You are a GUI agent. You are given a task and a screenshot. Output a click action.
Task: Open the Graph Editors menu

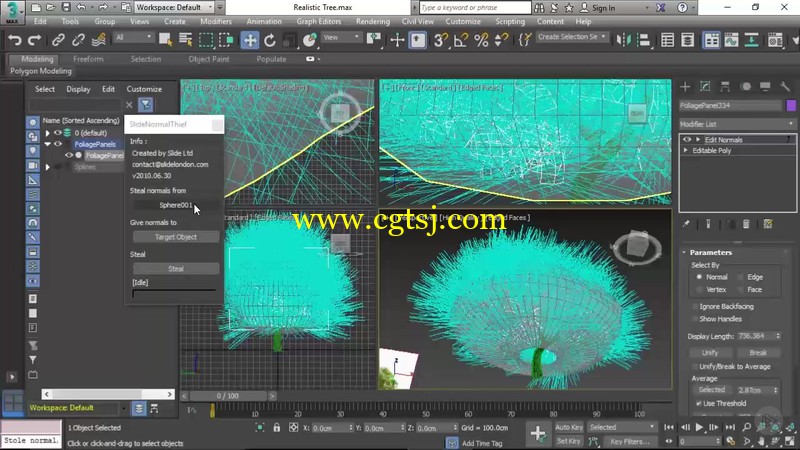tap(318, 21)
